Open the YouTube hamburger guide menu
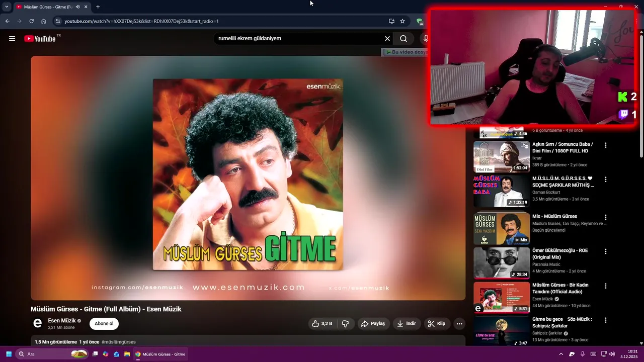The width and height of the screenshot is (644, 362). [x=12, y=39]
